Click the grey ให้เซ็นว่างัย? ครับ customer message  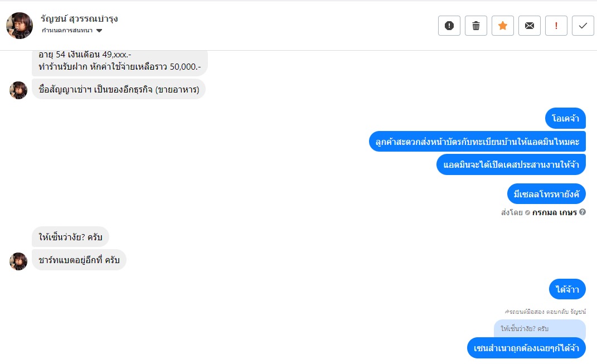point(71,236)
